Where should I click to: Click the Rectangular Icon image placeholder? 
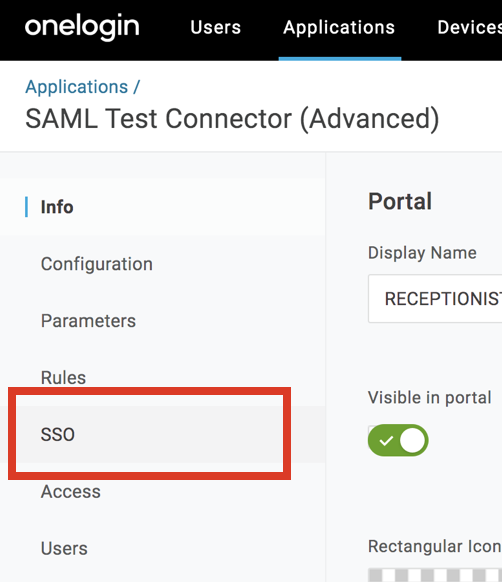coord(435,575)
